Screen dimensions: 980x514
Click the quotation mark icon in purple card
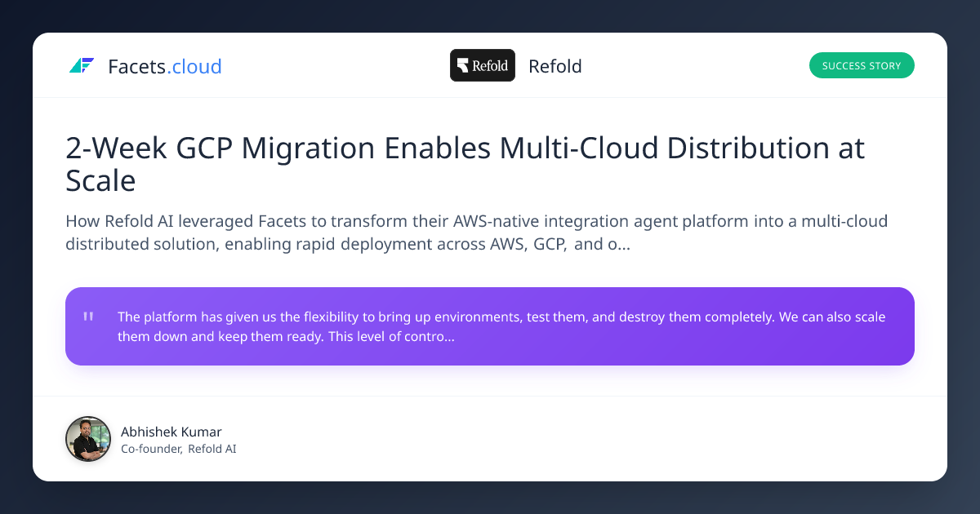click(88, 317)
